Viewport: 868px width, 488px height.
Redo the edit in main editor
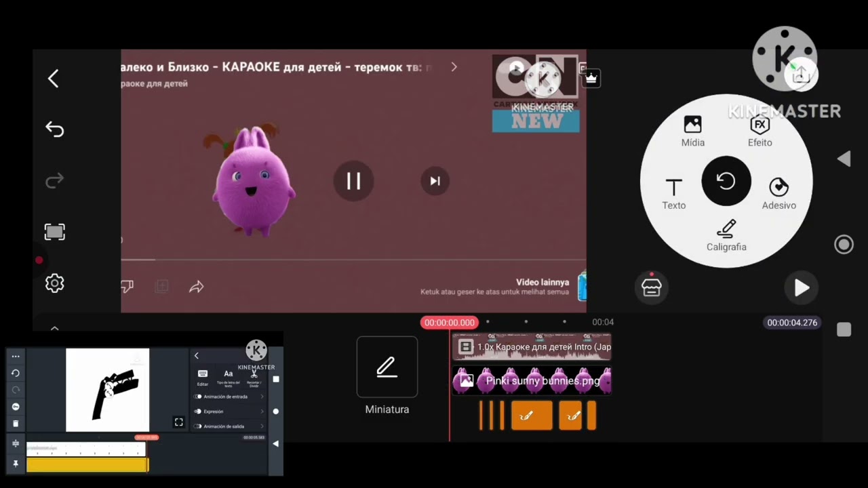pyautogui.click(x=54, y=181)
